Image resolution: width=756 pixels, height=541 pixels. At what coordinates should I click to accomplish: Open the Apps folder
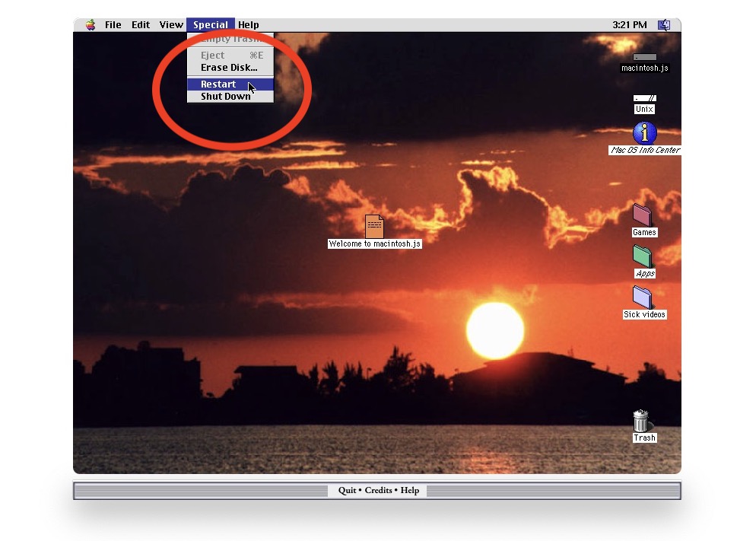643,256
